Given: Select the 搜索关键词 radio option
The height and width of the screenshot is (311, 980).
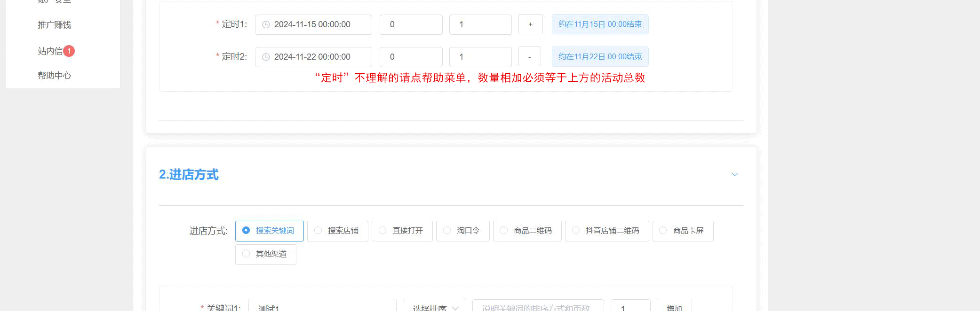Looking at the screenshot, I should [x=269, y=231].
